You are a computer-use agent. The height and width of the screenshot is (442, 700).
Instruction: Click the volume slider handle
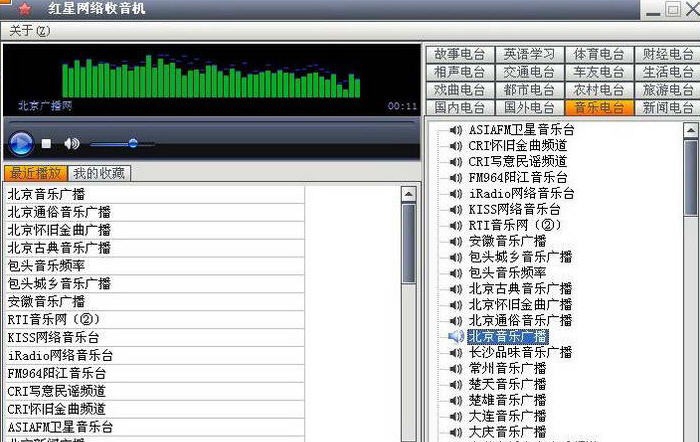pos(133,143)
